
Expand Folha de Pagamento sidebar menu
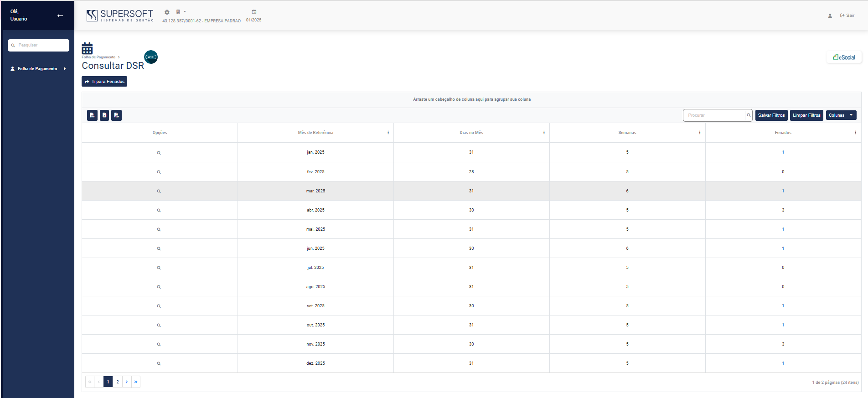point(38,69)
